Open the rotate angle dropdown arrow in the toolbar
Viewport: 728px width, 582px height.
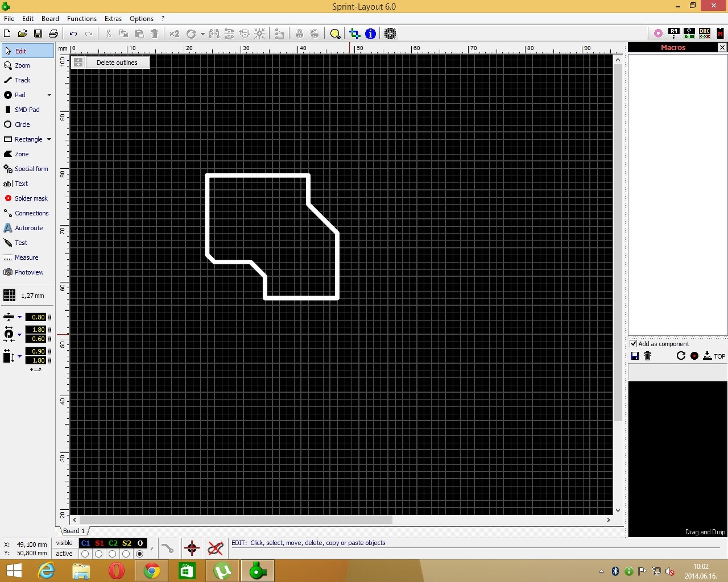point(202,34)
